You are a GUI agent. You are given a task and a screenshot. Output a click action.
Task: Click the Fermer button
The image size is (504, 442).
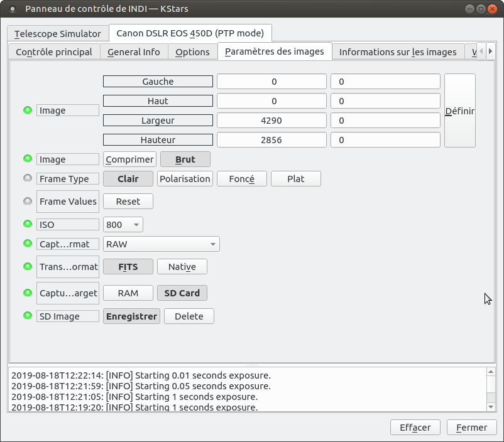(471, 427)
